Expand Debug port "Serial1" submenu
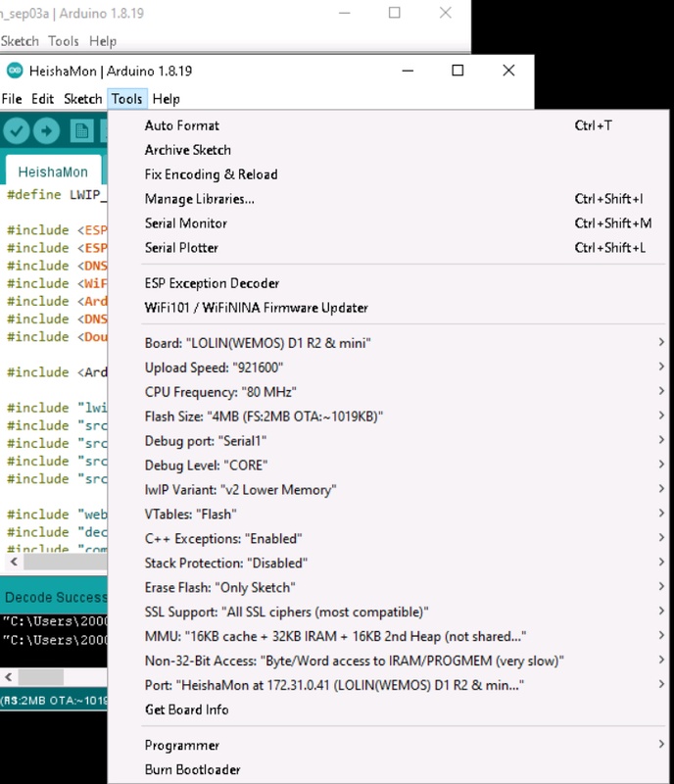674x784 pixels. (389, 442)
